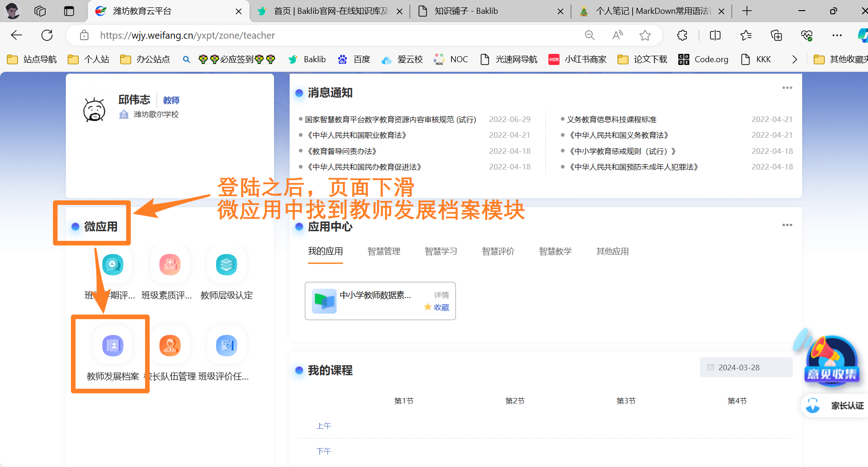The width and height of the screenshot is (868, 467).
Task: Open the 班级评价任务 blue icon
Action: click(x=227, y=346)
